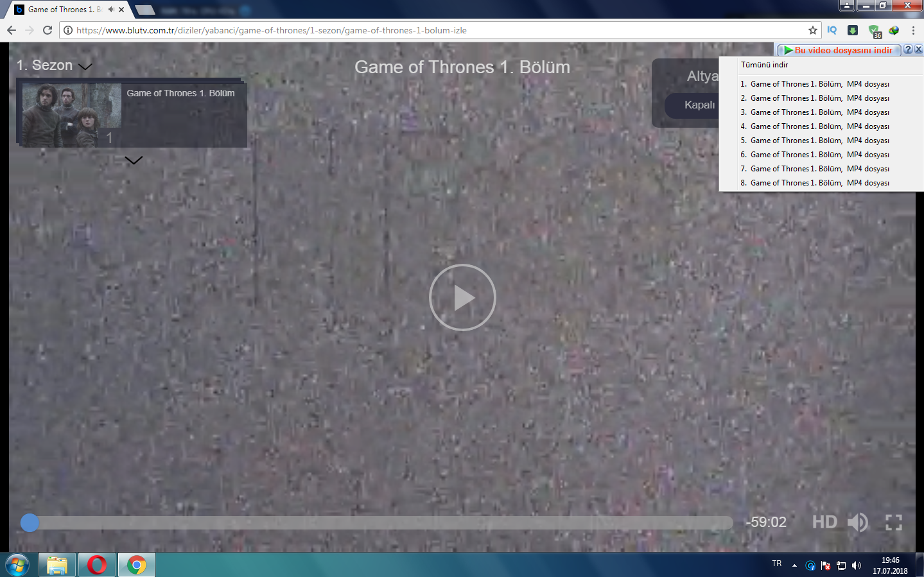The width and height of the screenshot is (924, 577).
Task: Open the IQ browser extension
Action: pos(832,30)
